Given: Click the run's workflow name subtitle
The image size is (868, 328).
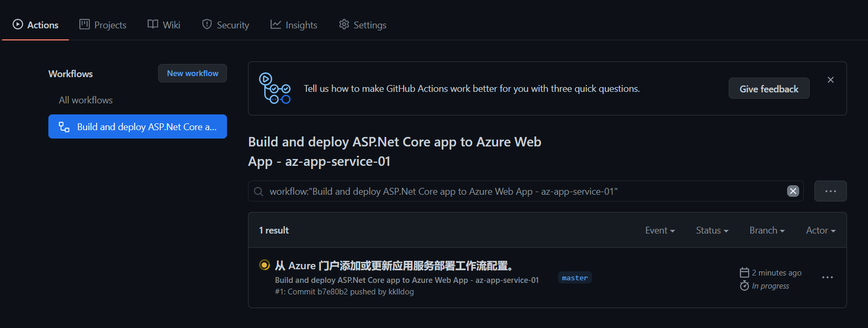Looking at the screenshot, I should pyautogui.click(x=407, y=280).
